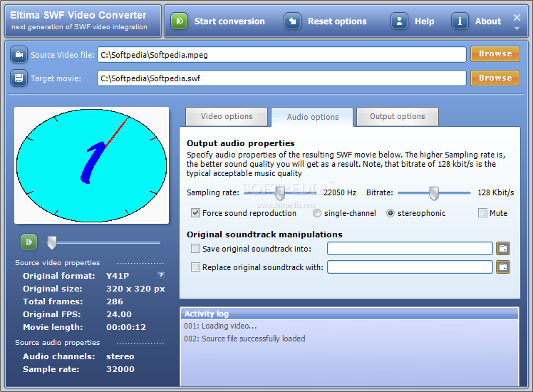
Task: Click the 'stereo' audio channels value
Action: click(x=120, y=356)
